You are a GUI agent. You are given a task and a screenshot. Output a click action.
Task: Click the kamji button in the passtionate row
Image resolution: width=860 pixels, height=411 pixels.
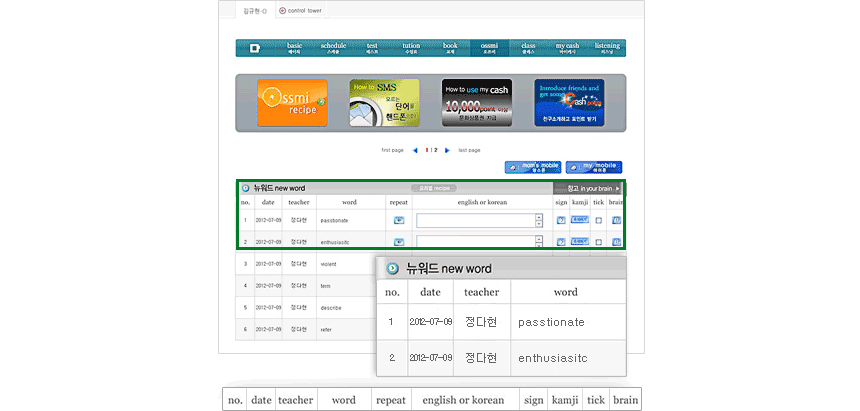coord(580,219)
